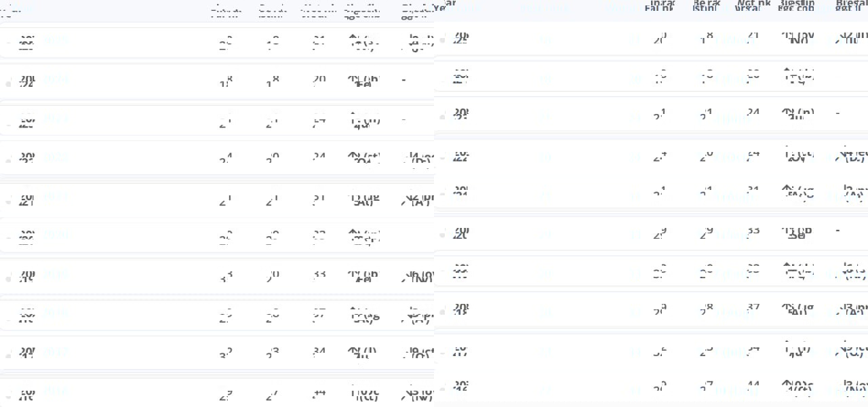Select the bullet marker of left 2019 row

[8, 279]
